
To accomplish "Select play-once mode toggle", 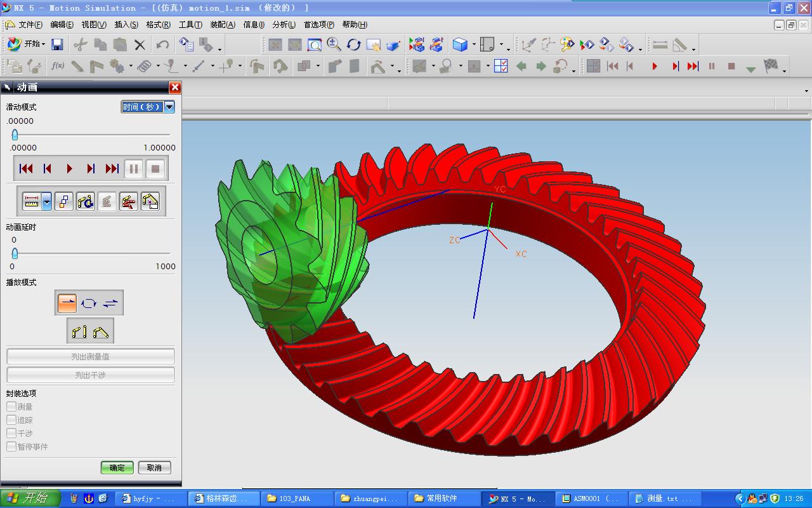I will (67, 304).
